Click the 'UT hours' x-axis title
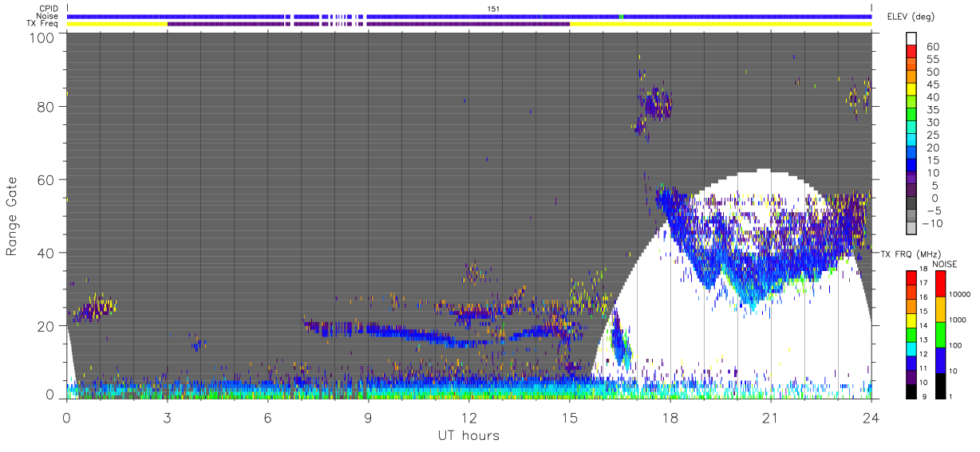This screenshot has width=980, height=452. click(468, 436)
